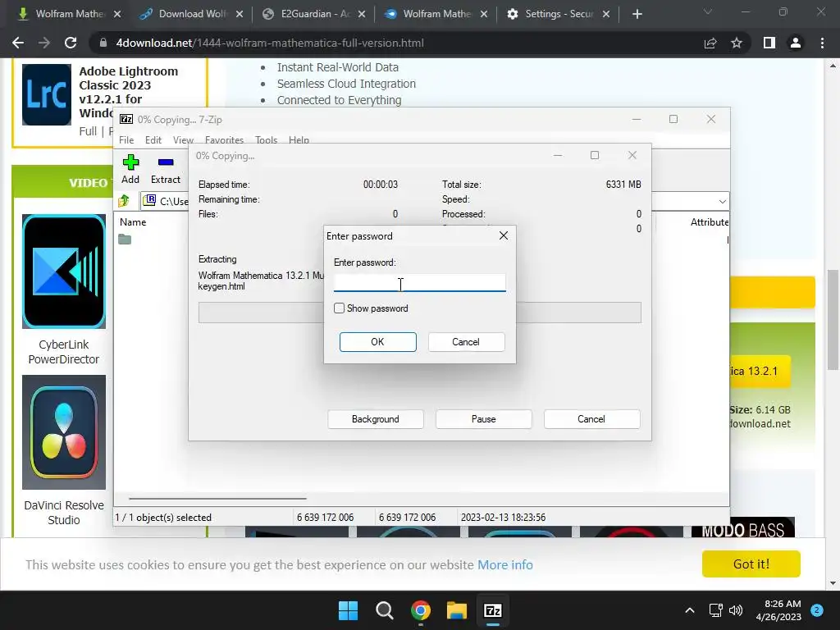
Task: Click the address bar URL
Action: tap(270, 43)
